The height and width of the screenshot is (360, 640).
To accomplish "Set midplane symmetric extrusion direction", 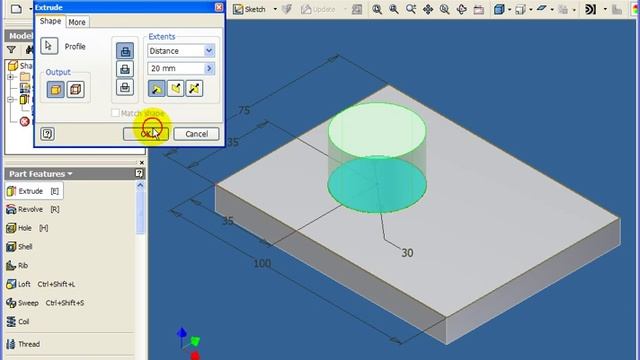I will click(x=194, y=88).
